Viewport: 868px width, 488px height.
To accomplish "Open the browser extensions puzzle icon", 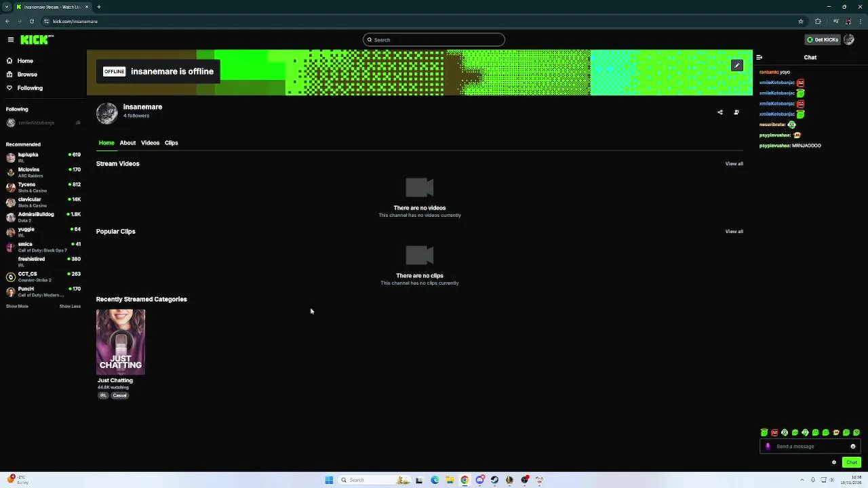I will [x=818, y=21].
